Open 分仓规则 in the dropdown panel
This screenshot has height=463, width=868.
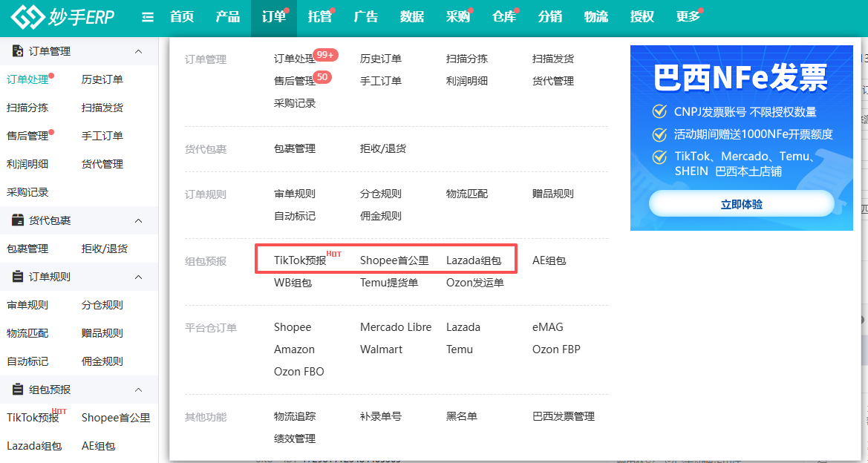coord(381,194)
